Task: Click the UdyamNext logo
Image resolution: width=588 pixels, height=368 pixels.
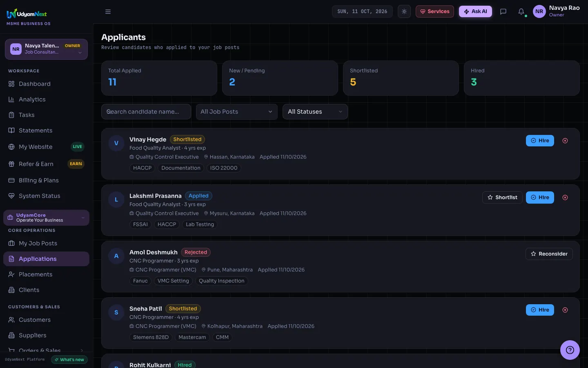Action: point(27,14)
